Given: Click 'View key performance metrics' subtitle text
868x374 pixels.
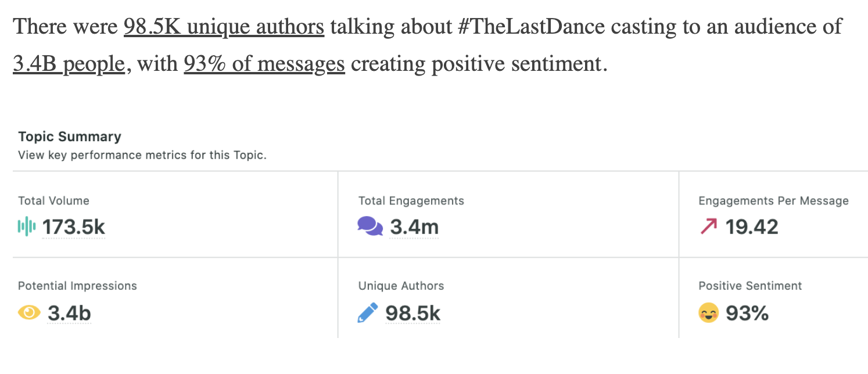Looking at the screenshot, I should (x=142, y=156).
